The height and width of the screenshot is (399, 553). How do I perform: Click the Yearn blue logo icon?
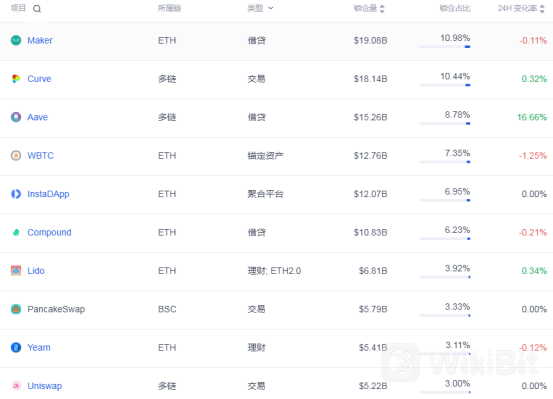point(16,347)
